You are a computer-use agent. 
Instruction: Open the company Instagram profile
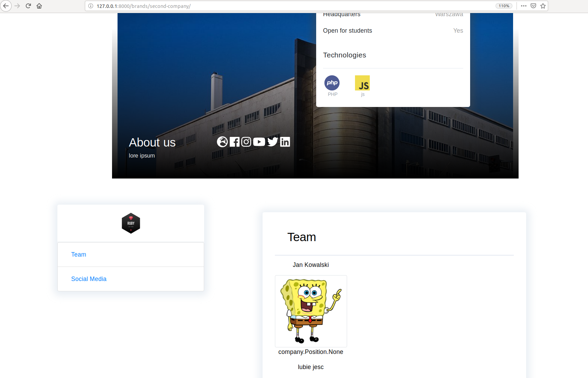click(246, 142)
